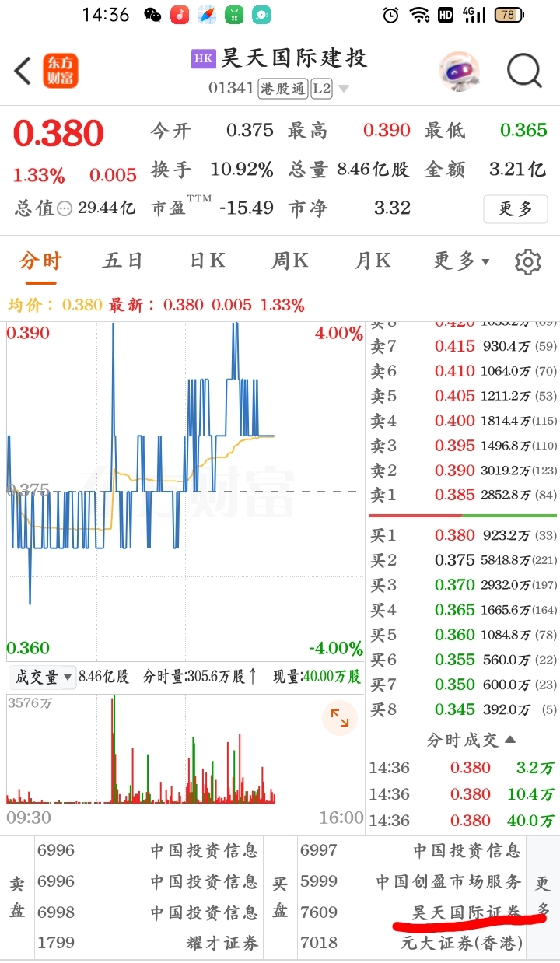Viewport: 560px width, 963px height.
Task: Switch to the 周K tab
Action: coord(289,261)
